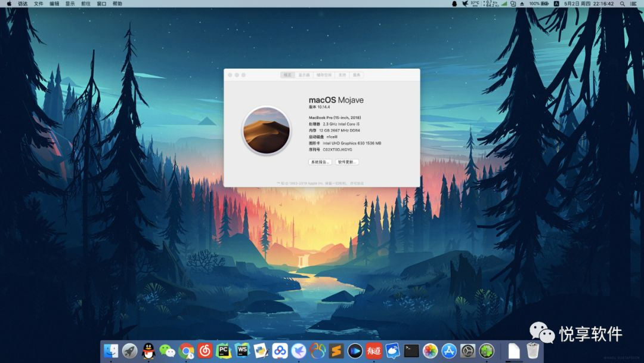Open Python IDLE icon in Dock
This screenshot has width=644, height=363.
coord(261,351)
